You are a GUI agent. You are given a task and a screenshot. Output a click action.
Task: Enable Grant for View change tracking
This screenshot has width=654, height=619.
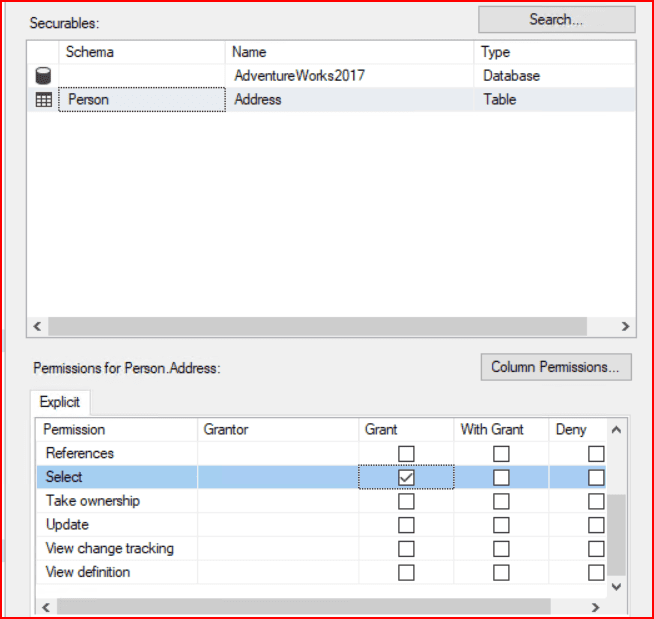pos(406,549)
